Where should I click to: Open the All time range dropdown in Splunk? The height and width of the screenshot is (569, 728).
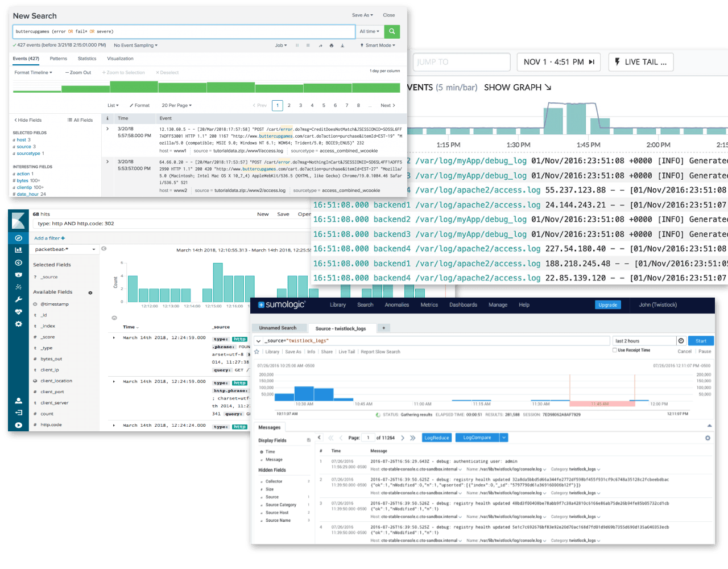(370, 32)
